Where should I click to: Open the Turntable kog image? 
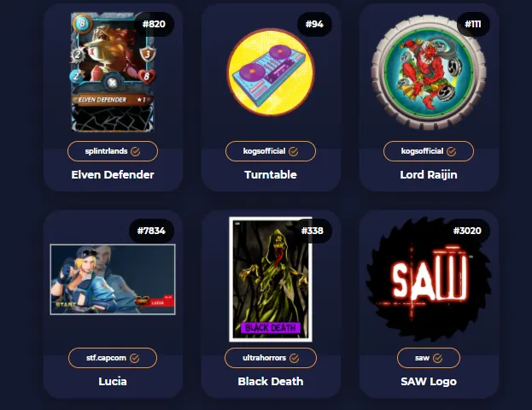(x=271, y=73)
